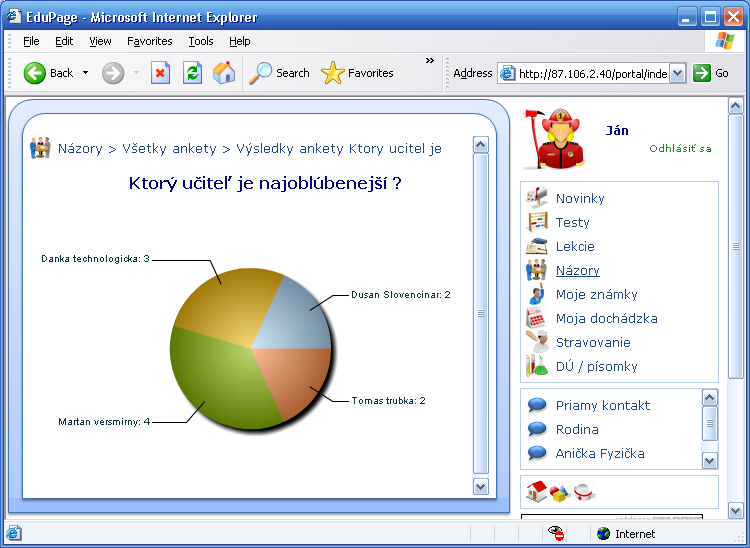Screen dimensions: 750x548
Task: Click the Všetky ankety breadcrumb link
Action: 169,148
